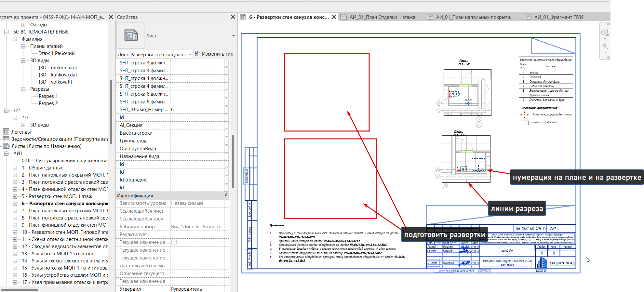Click the AI_Секция property value field
644x292 pixels.
click(x=197, y=125)
